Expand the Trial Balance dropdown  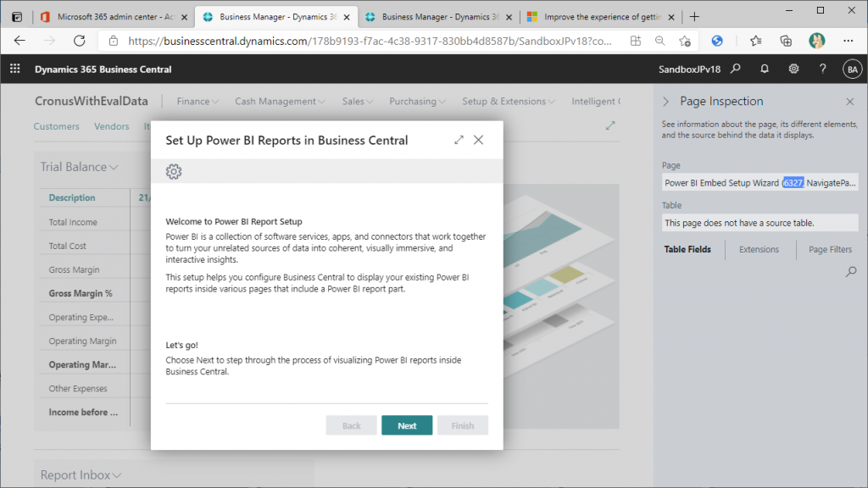(79, 167)
